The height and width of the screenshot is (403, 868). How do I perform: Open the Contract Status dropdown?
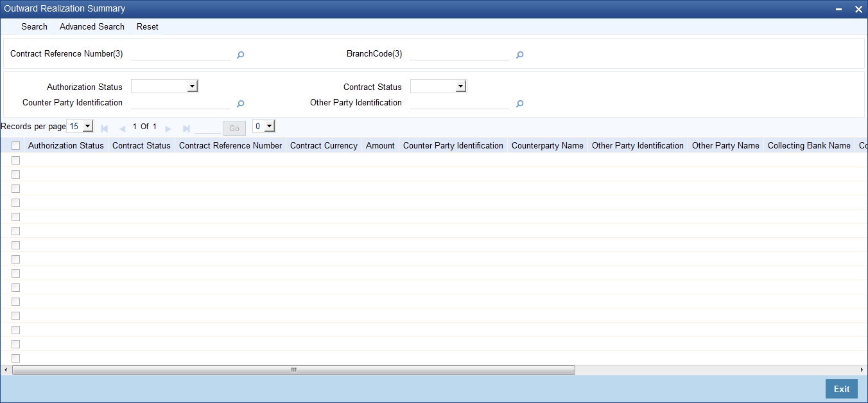click(x=438, y=86)
